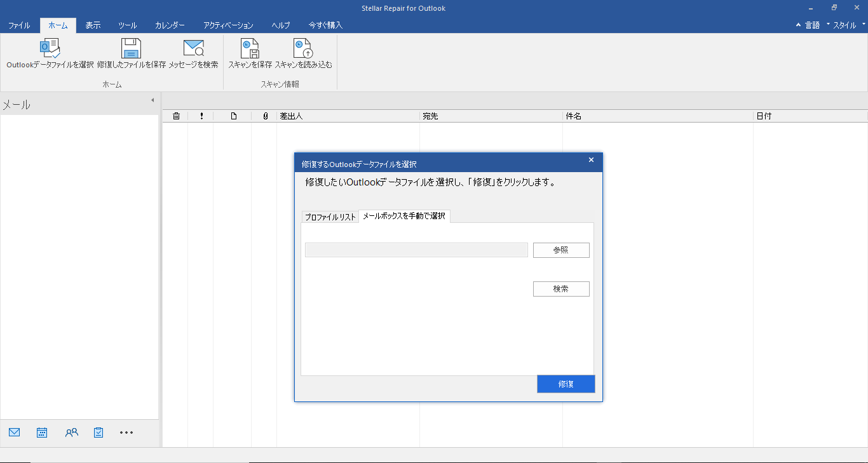
Task: Select the アクティベーション ribbon tab
Action: point(228,25)
